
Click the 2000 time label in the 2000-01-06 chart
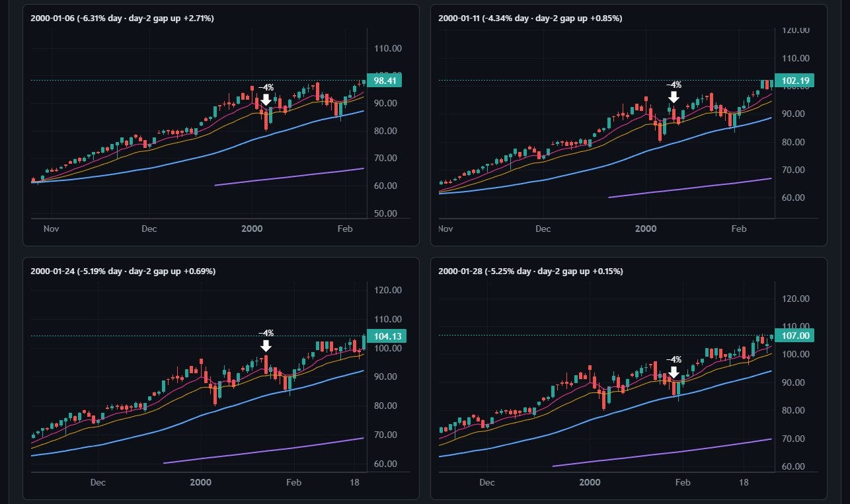click(252, 229)
